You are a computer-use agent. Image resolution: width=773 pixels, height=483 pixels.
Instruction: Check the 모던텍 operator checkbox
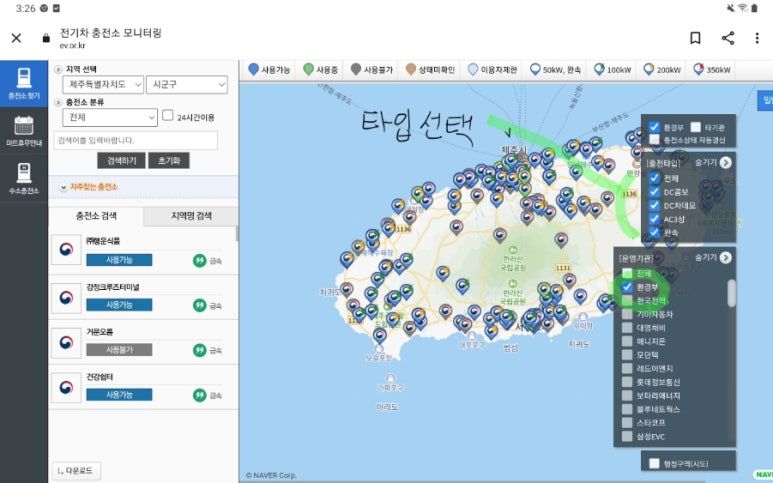coord(627,355)
